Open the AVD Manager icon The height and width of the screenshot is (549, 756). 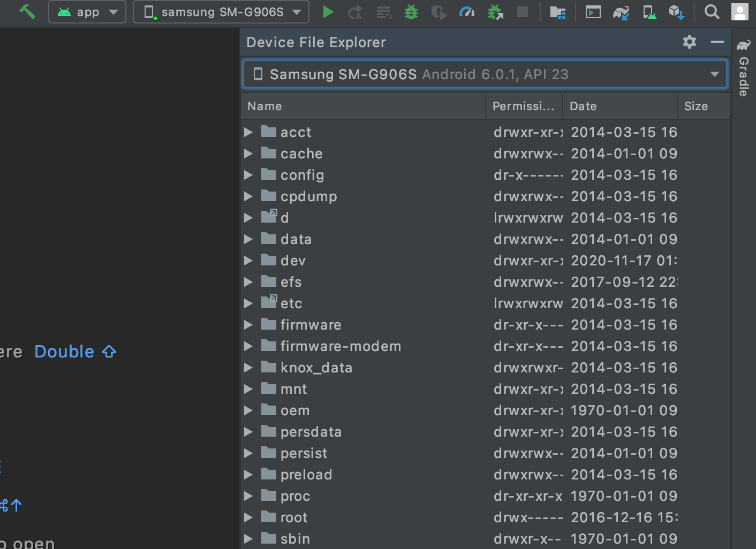pos(649,12)
